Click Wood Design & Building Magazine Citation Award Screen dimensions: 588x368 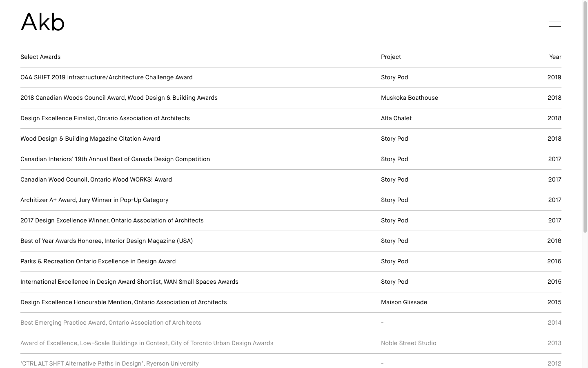tap(90, 139)
